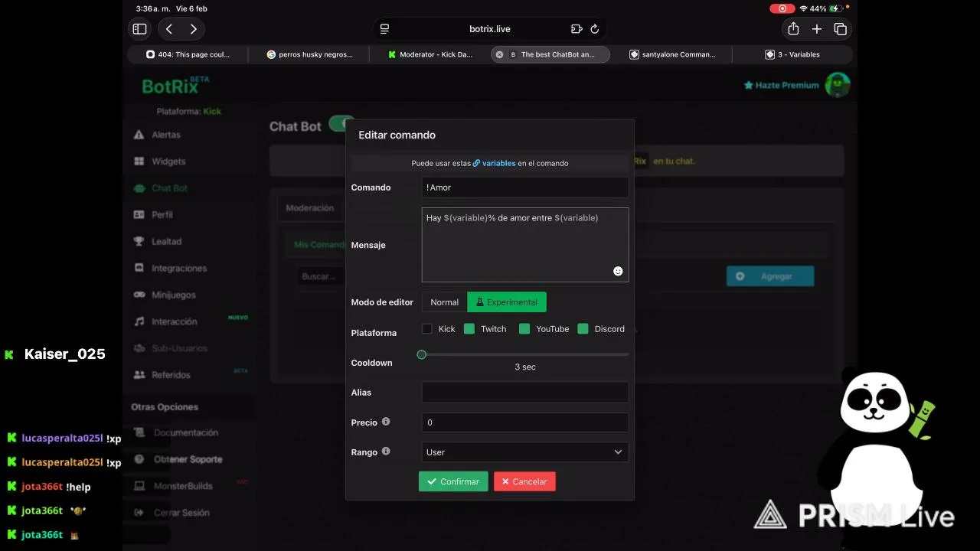Open the emoji picker in Mensaje box

[x=618, y=271]
